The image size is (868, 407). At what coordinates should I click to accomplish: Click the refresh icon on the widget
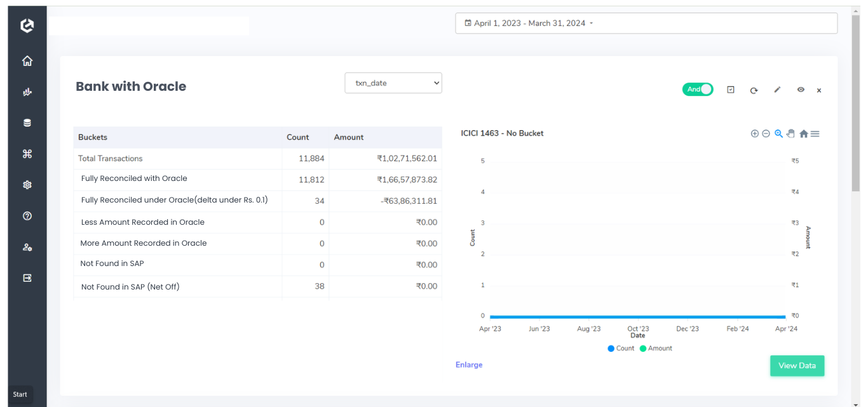(x=754, y=90)
